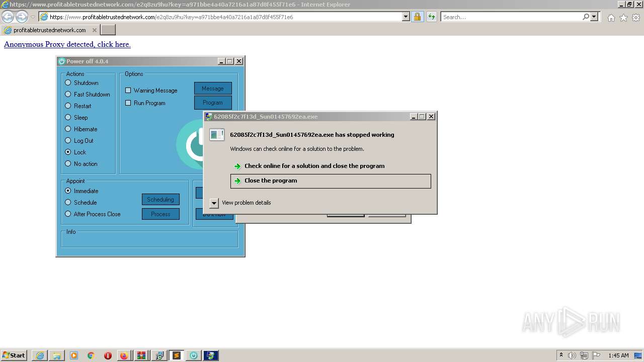Open the Home icon in Internet Explorer
The width and height of the screenshot is (644, 362).
coord(611,18)
